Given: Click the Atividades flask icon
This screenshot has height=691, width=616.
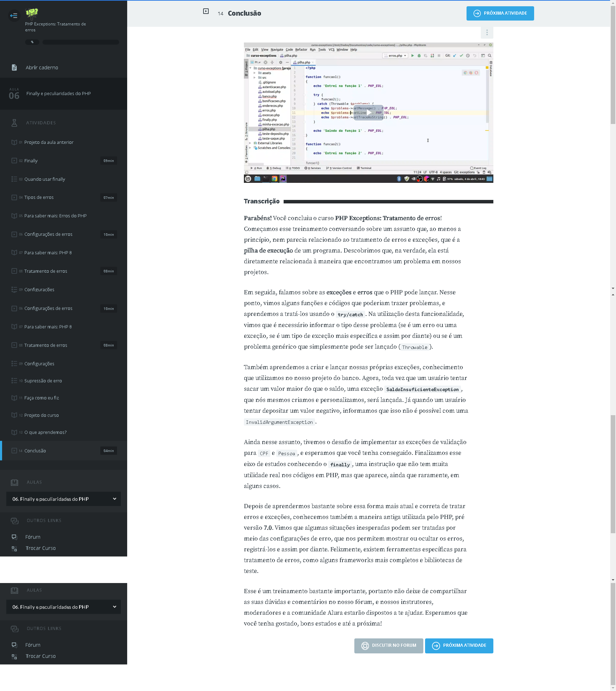Looking at the screenshot, I should [x=14, y=123].
